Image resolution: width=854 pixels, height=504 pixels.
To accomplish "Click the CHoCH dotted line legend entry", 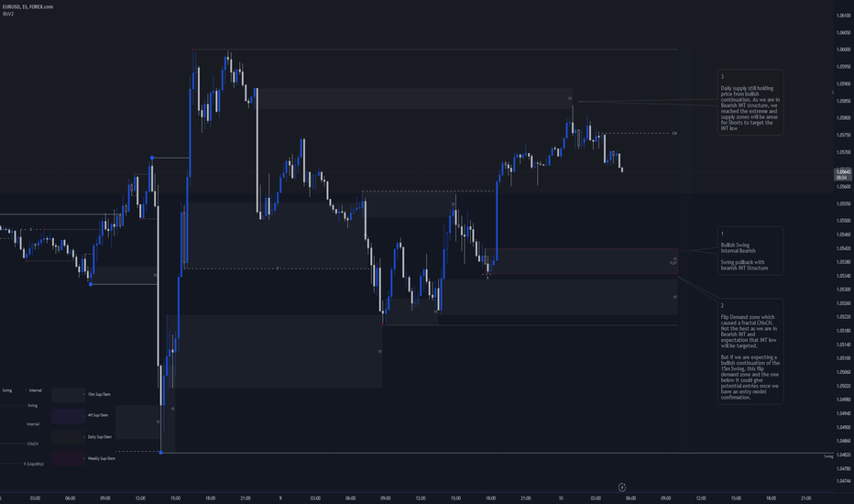I will tap(19, 444).
